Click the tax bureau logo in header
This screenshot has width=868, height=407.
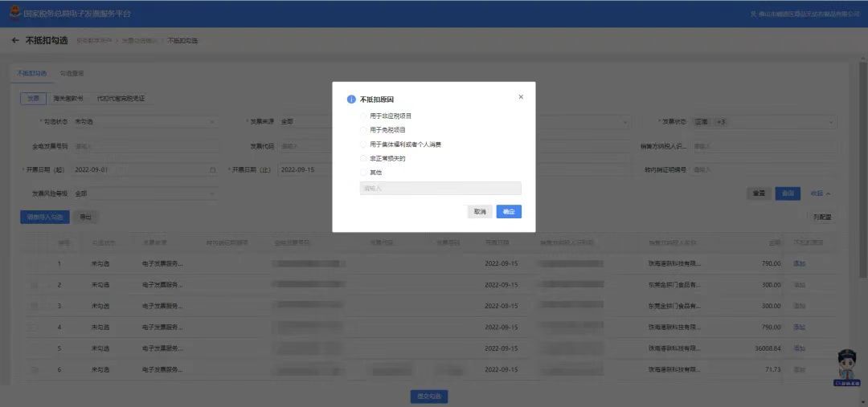pos(15,14)
